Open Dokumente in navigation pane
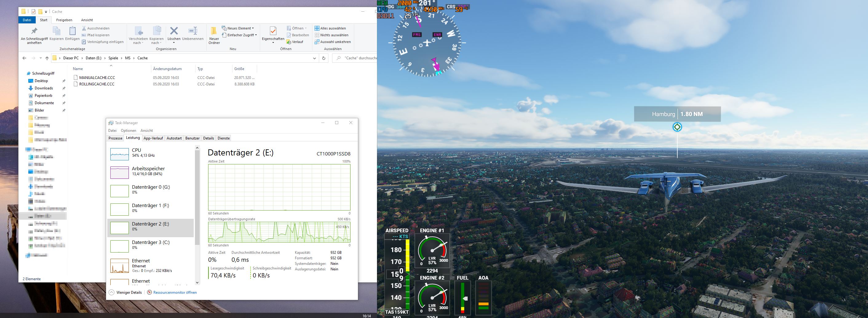868x318 pixels. (x=44, y=103)
